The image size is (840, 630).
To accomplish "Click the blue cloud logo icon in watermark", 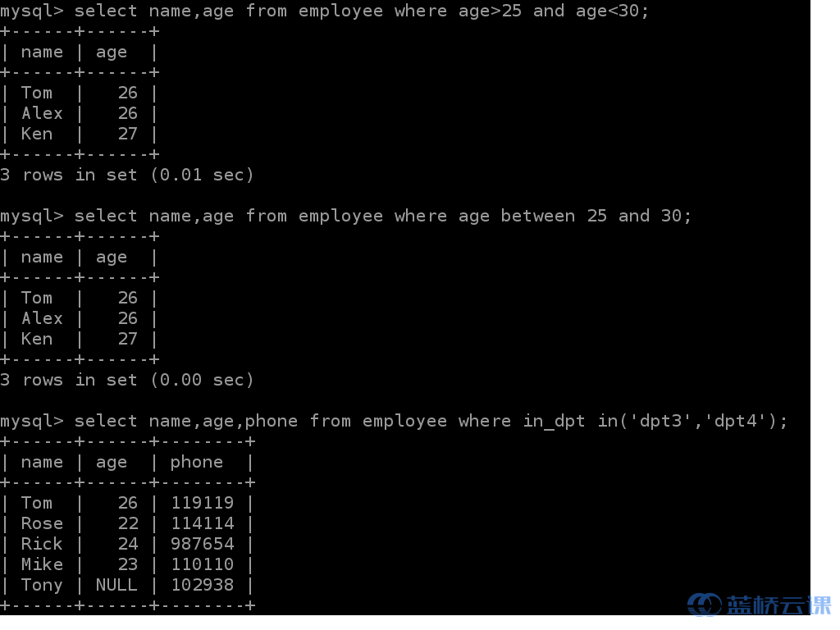I will pyautogui.click(x=704, y=605).
